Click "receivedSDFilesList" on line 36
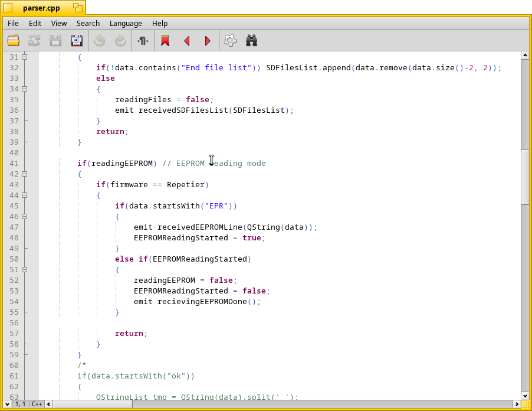 (x=183, y=110)
